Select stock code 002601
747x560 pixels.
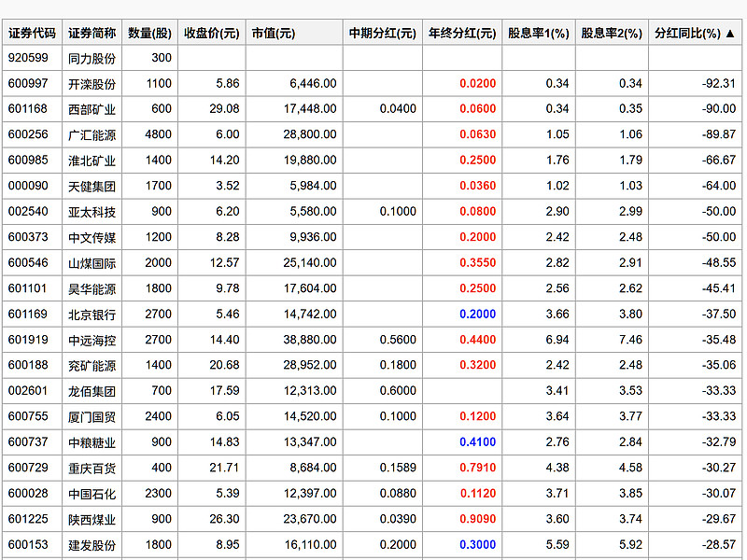point(28,390)
